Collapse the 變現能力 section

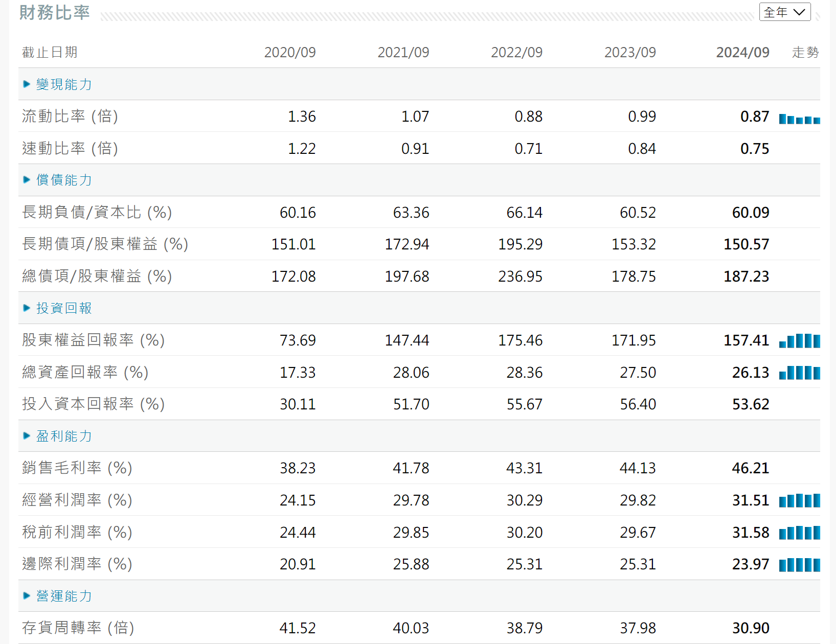57,84
